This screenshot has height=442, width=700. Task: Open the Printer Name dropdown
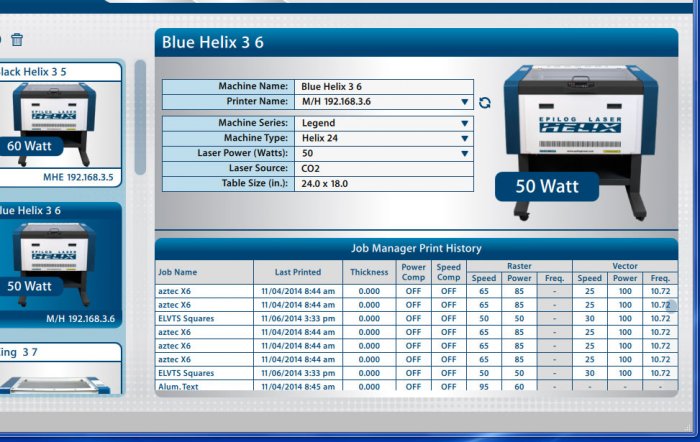coord(464,102)
